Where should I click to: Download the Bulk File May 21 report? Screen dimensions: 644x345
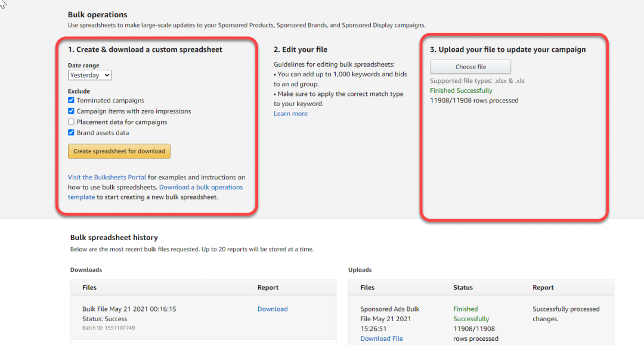[272, 309]
